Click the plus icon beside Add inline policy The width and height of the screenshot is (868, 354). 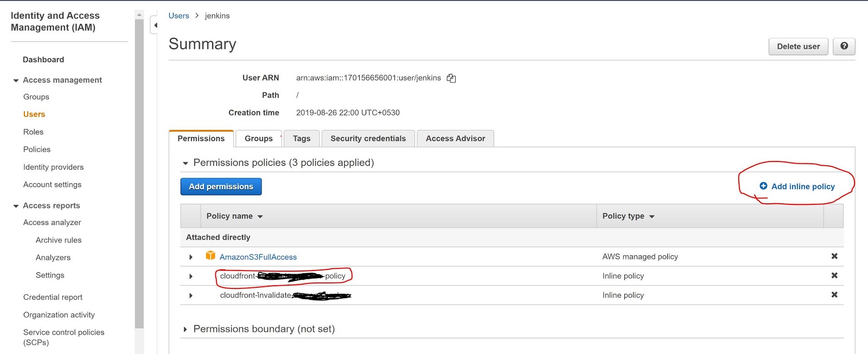point(763,186)
